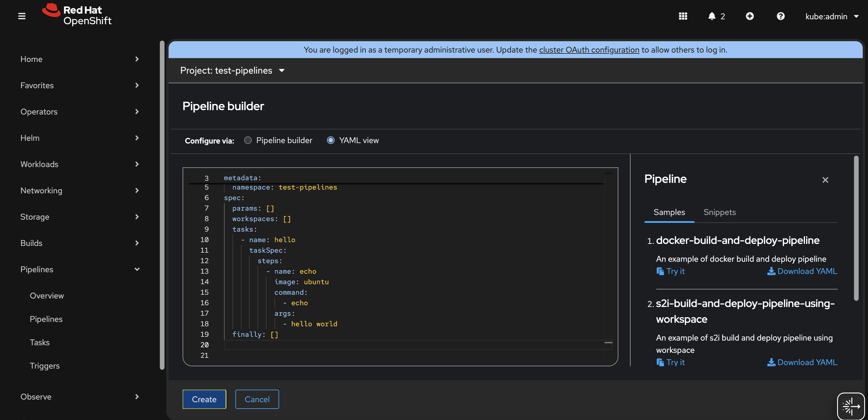Viewport: 868px width, 420px height.
Task: Follow the cluster OAuth configuration link
Action: coord(589,50)
